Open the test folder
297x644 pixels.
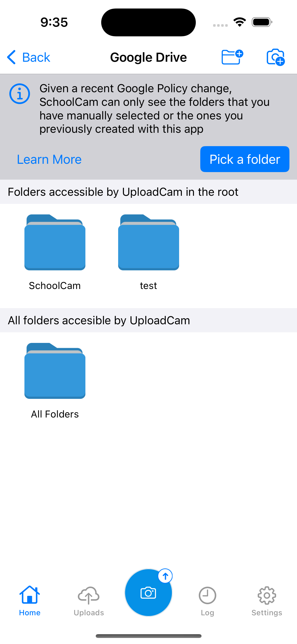(149, 242)
